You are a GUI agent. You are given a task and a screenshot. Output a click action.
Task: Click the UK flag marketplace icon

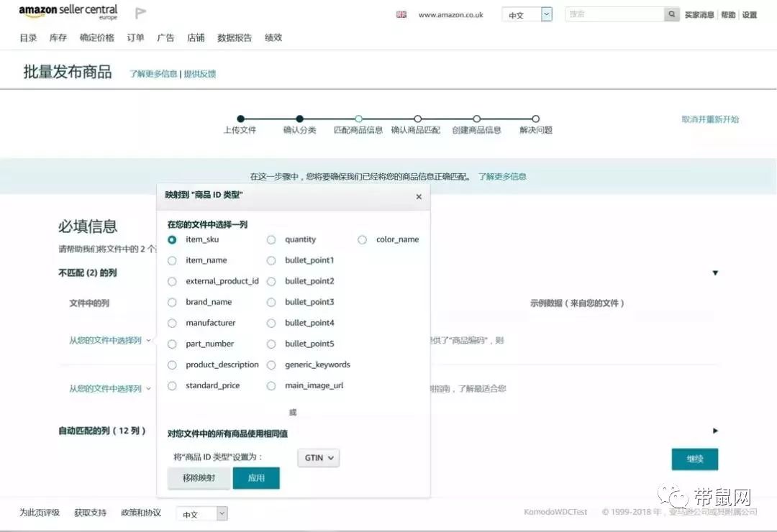click(401, 15)
